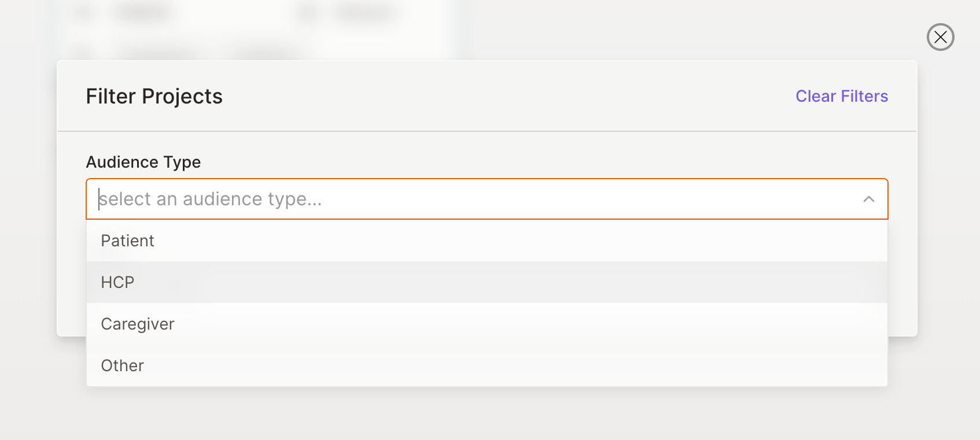
Task: Choose the HCP audience option
Action: tap(117, 282)
